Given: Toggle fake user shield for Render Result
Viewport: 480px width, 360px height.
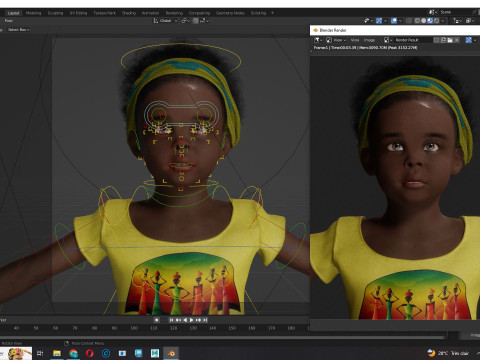Looking at the screenshot, I should tap(436, 40).
